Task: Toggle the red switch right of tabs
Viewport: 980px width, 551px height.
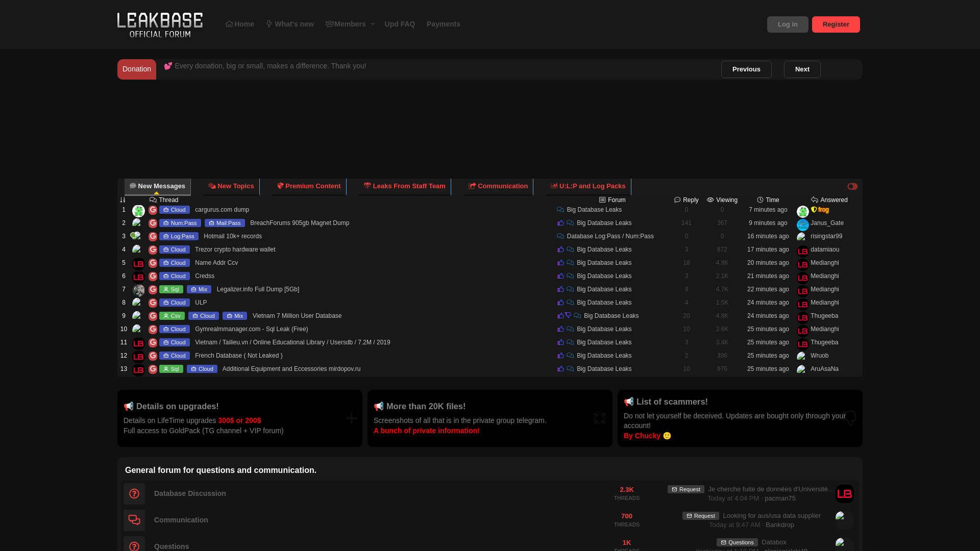Action: [x=852, y=187]
